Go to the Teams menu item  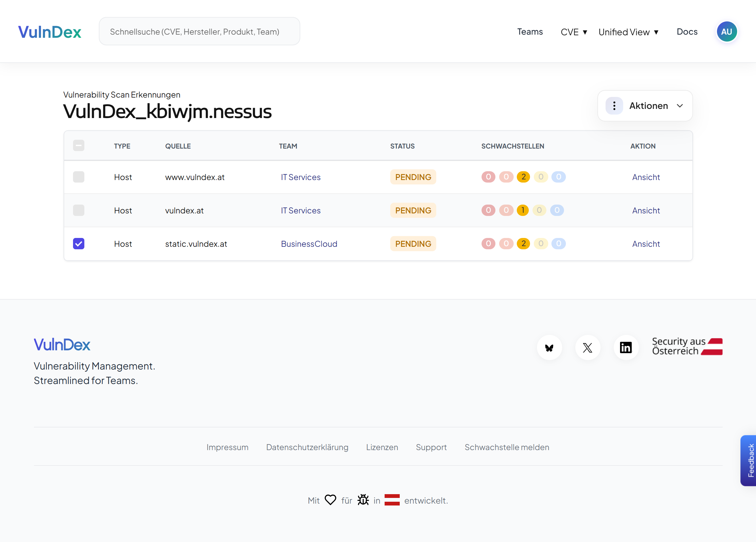coord(530,32)
